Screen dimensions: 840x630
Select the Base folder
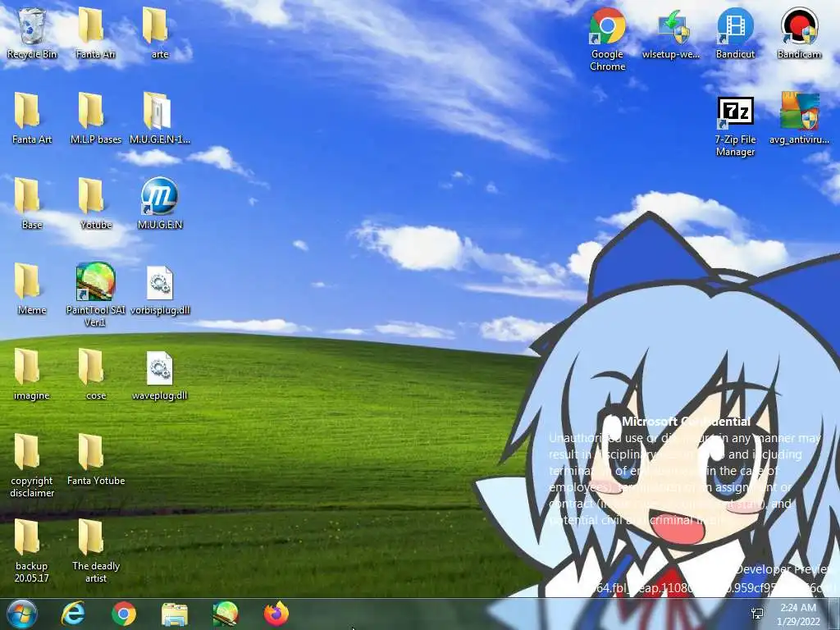32,203
